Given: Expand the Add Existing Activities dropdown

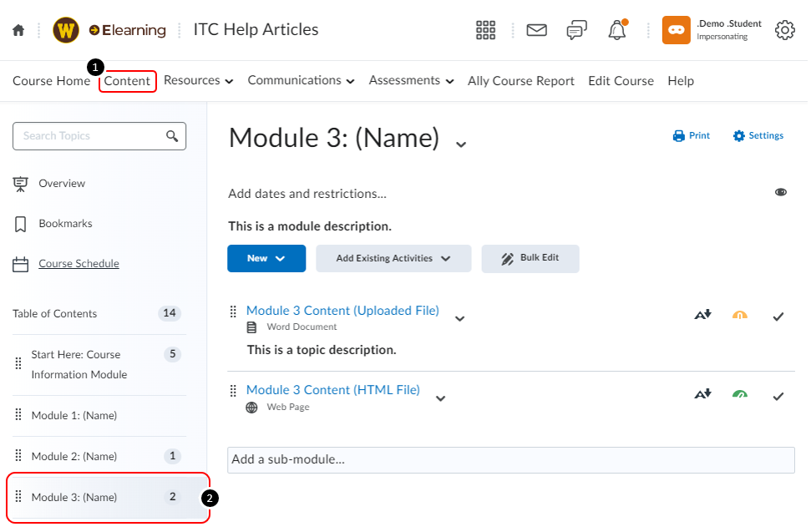Looking at the screenshot, I should [393, 259].
